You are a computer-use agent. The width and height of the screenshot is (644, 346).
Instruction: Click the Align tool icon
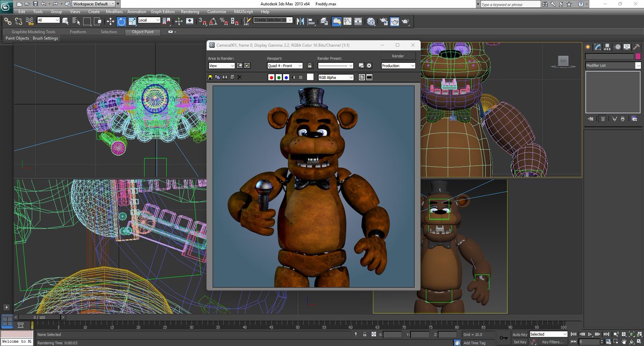pyautogui.click(x=312, y=21)
